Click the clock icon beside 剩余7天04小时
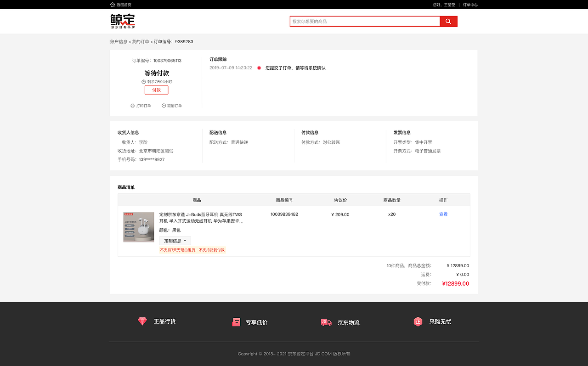The width and height of the screenshot is (588, 366). coord(143,81)
